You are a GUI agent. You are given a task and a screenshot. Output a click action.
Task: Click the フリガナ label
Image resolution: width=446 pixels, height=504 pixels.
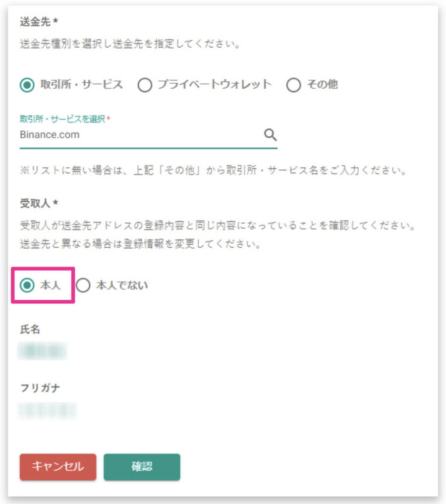click(x=40, y=388)
